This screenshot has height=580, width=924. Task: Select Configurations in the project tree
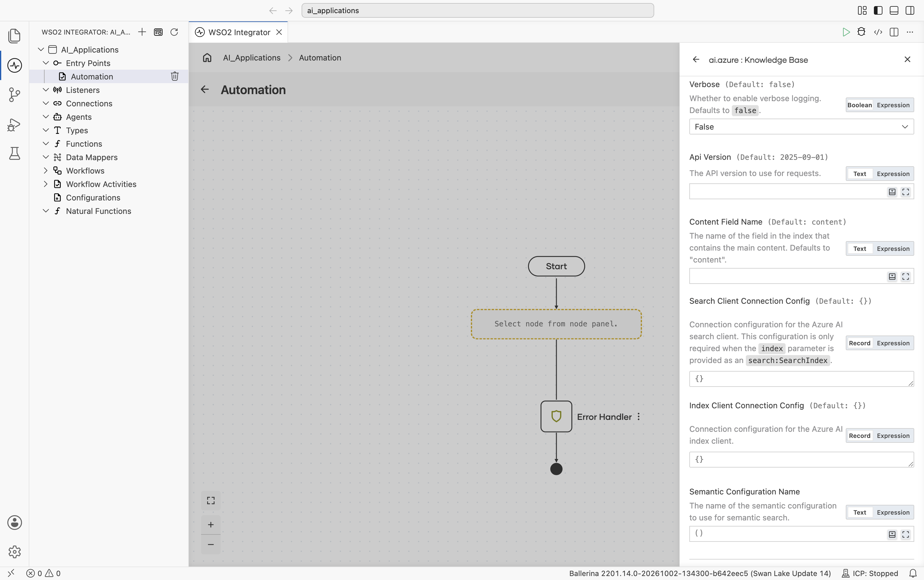(93, 197)
